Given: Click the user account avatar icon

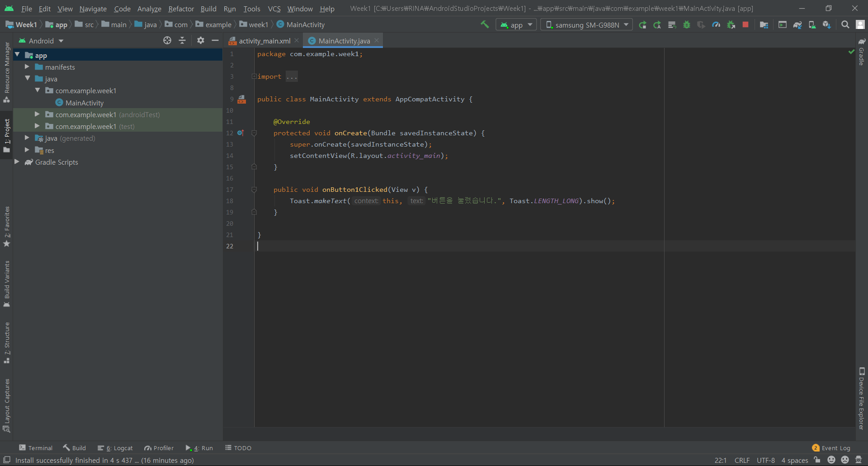Looking at the screenshot, I should pyautogui.click(x=860, y=25).
